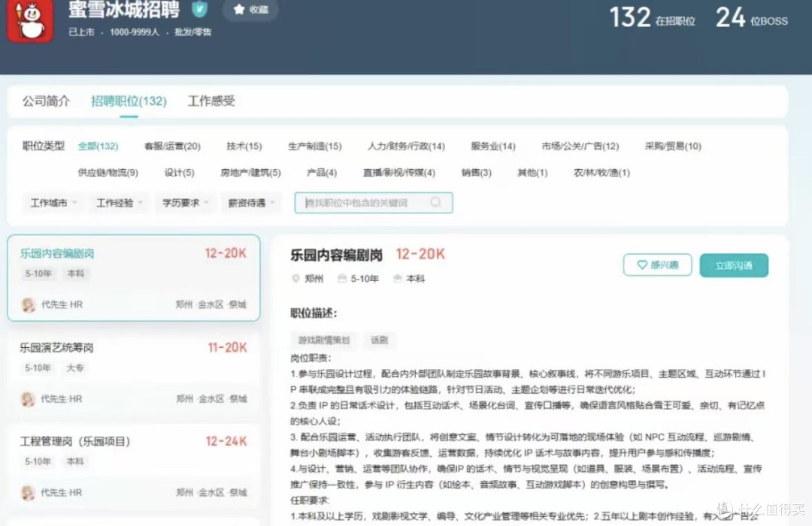Select the 乐园演艺统筹岗 job card

[x=134, y=372]
